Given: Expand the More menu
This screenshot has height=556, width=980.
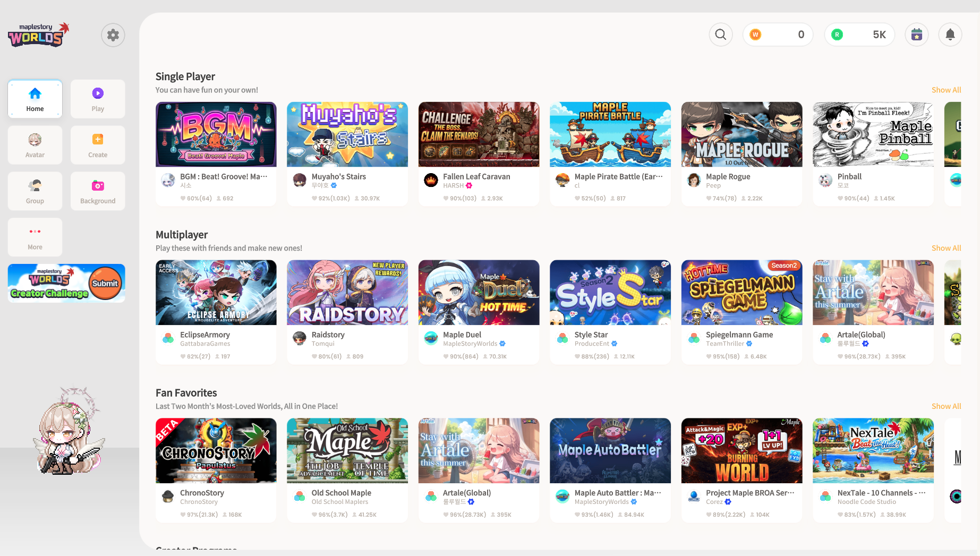Looking at the screenshot, I should tap(35, 237).
